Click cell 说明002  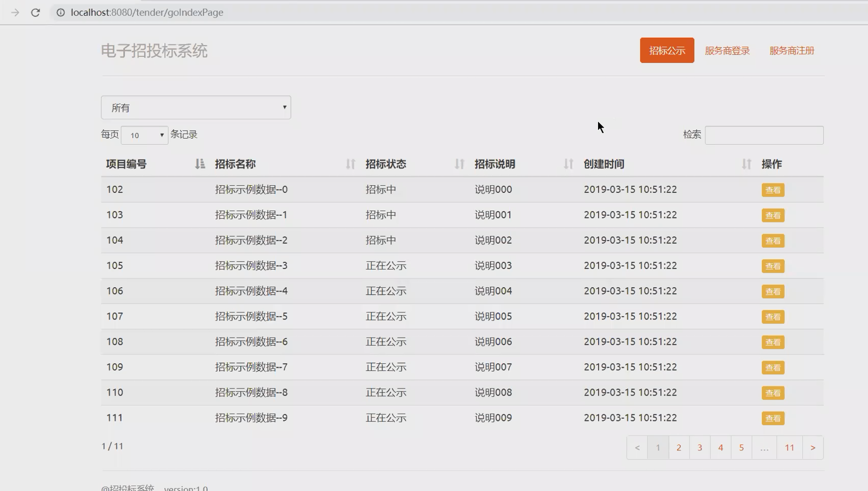click(493, 240)
